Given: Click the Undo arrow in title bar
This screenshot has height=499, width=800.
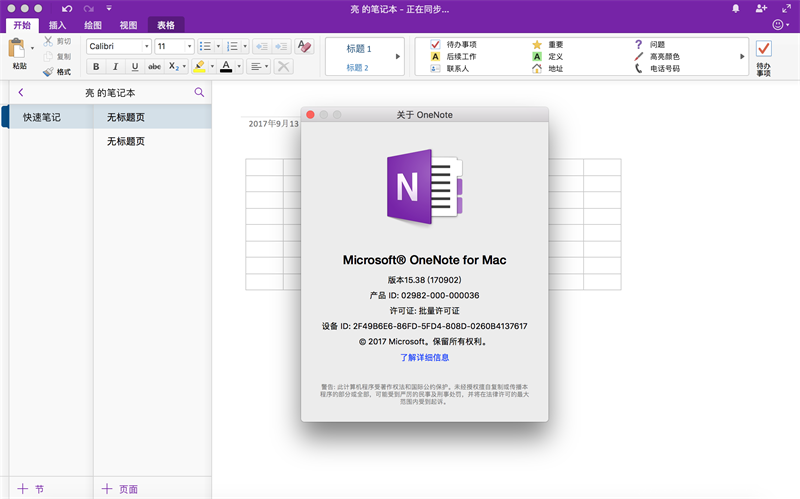Looking at the screenshot, I should pyautogui.click(x=67, y=9).
